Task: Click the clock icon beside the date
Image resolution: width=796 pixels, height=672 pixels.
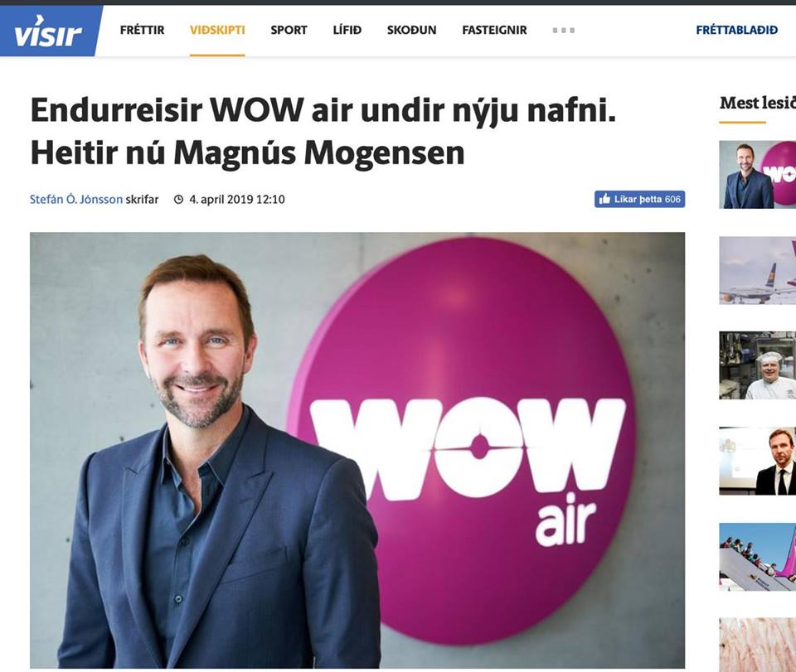Action: click(x=178, y=200)
